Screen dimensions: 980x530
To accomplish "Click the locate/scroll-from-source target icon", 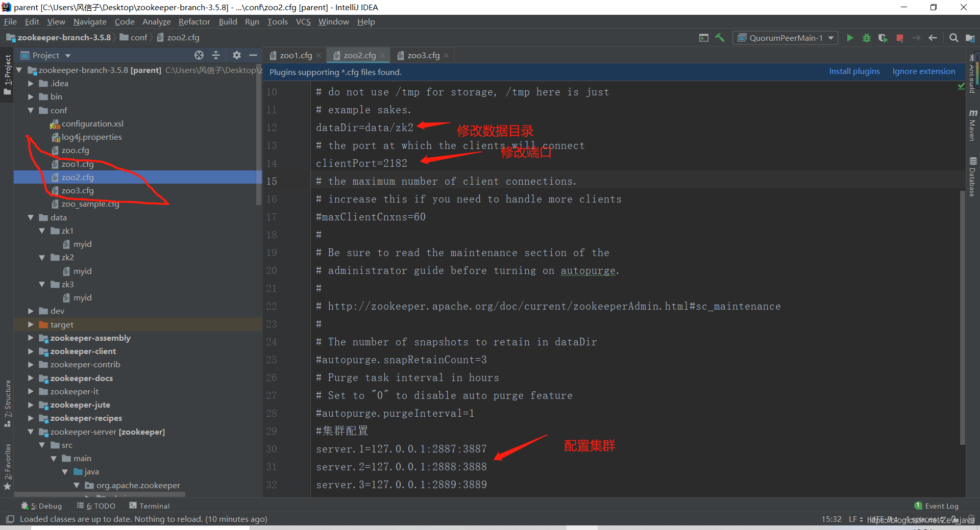I will coord(199,55).
